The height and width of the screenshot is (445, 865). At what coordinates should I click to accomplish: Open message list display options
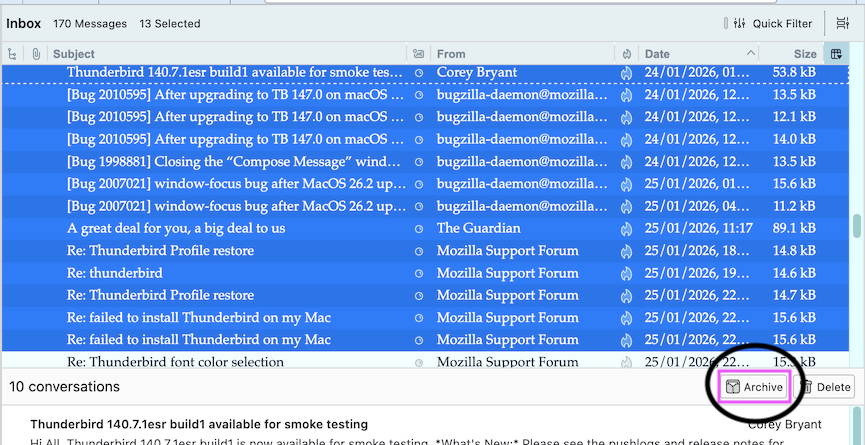coord(842,24)
